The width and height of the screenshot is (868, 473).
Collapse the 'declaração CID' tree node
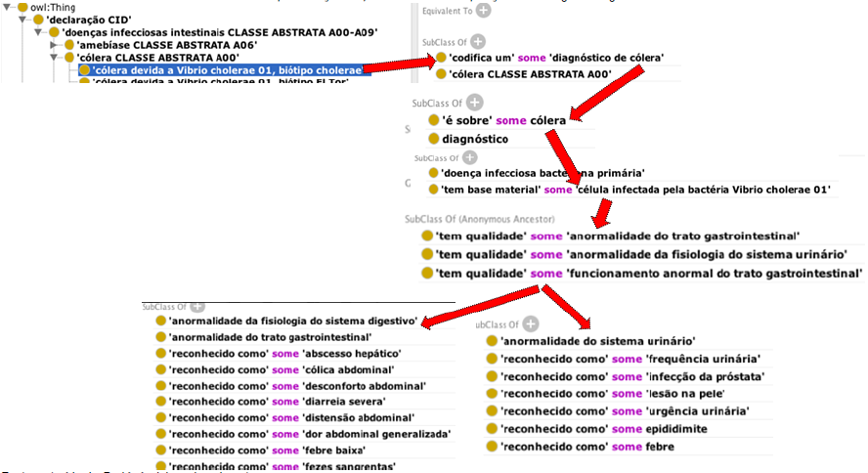(x=23, y=20)
